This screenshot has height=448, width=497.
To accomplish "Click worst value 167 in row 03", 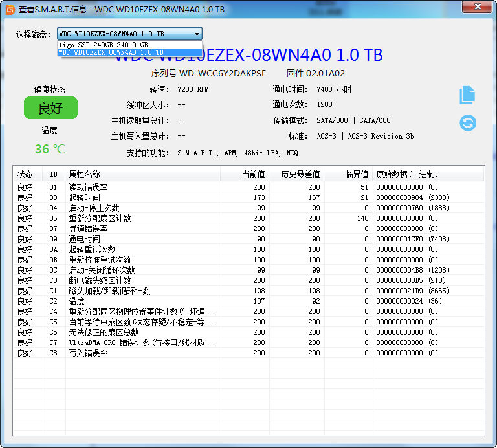I will coord(314,197).
